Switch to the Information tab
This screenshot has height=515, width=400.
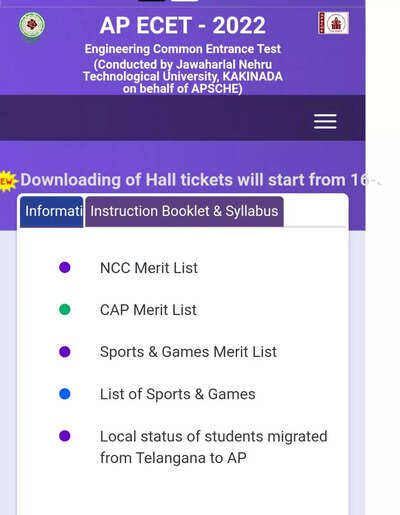pos(52,212)
